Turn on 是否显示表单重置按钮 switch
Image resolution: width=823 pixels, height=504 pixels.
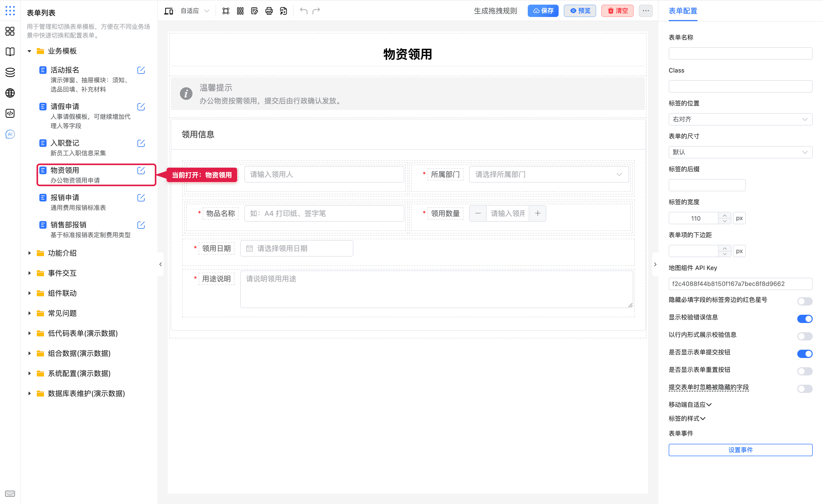[x=805, y=371]
